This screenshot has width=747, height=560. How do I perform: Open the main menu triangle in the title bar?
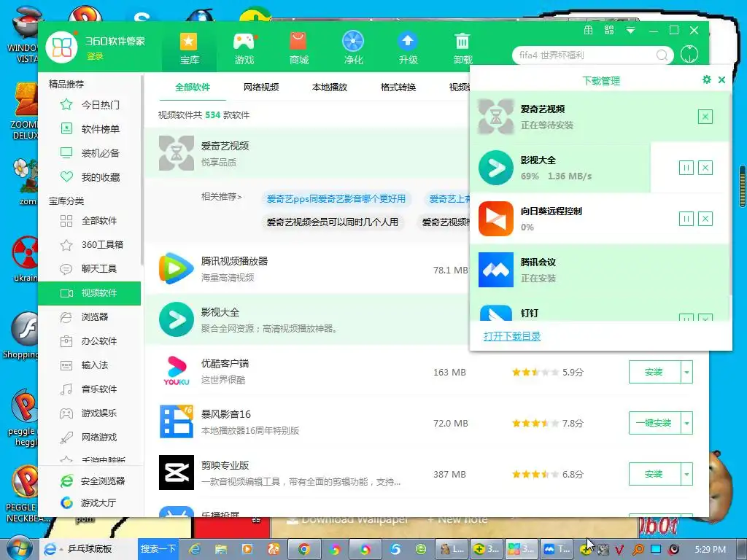[x=630, y=31]
